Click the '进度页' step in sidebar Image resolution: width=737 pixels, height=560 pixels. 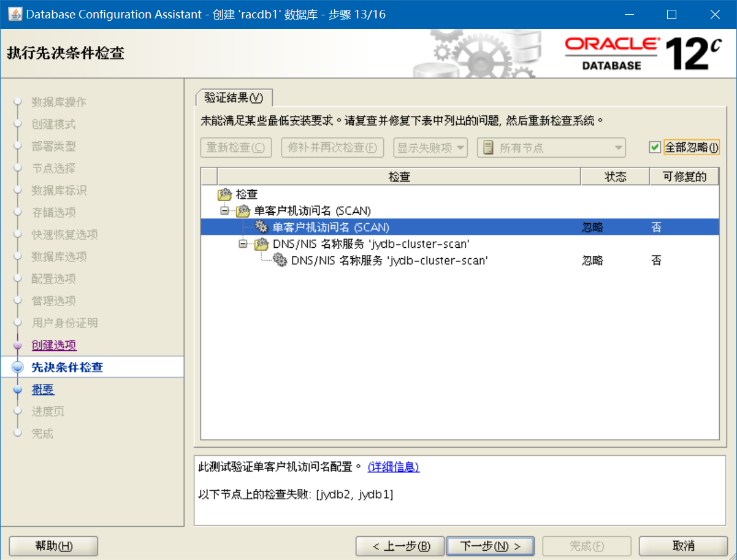(x=48, y=412)
